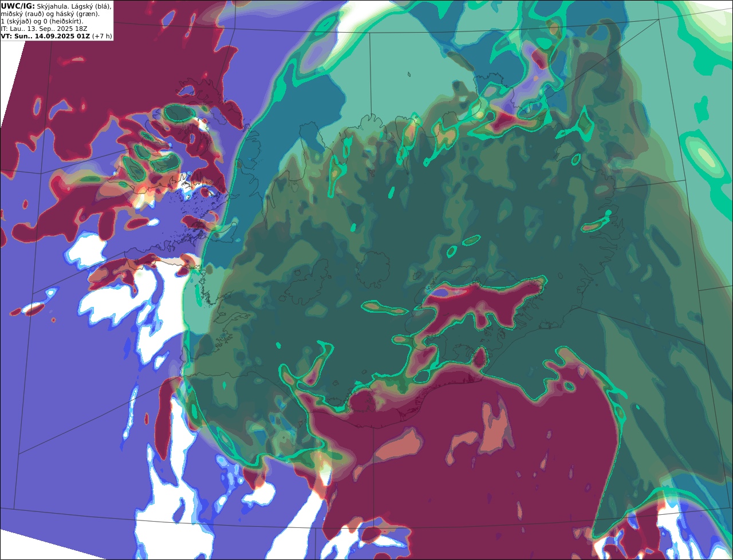Click the 'UWC/IG:' bold label
Screen dimensions: 733x560
(x=18, y=6)
